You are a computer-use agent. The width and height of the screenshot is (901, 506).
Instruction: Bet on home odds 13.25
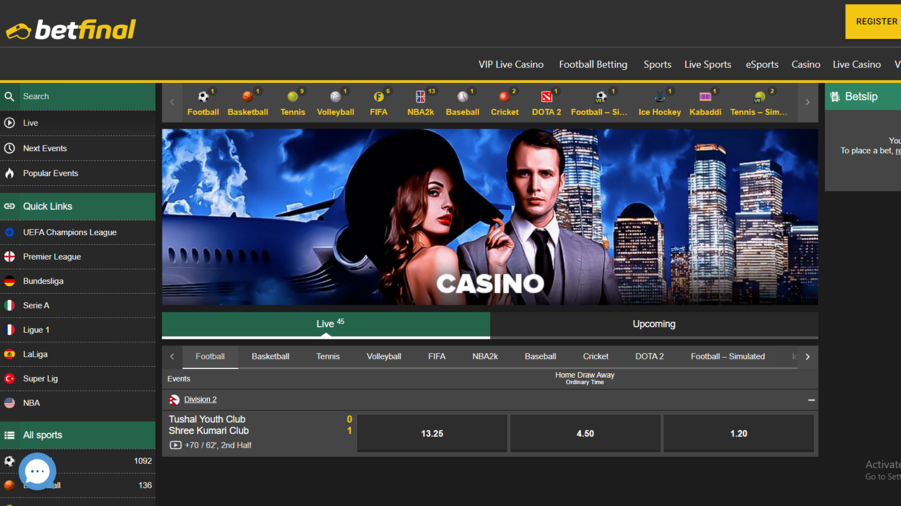coord(432,434)
